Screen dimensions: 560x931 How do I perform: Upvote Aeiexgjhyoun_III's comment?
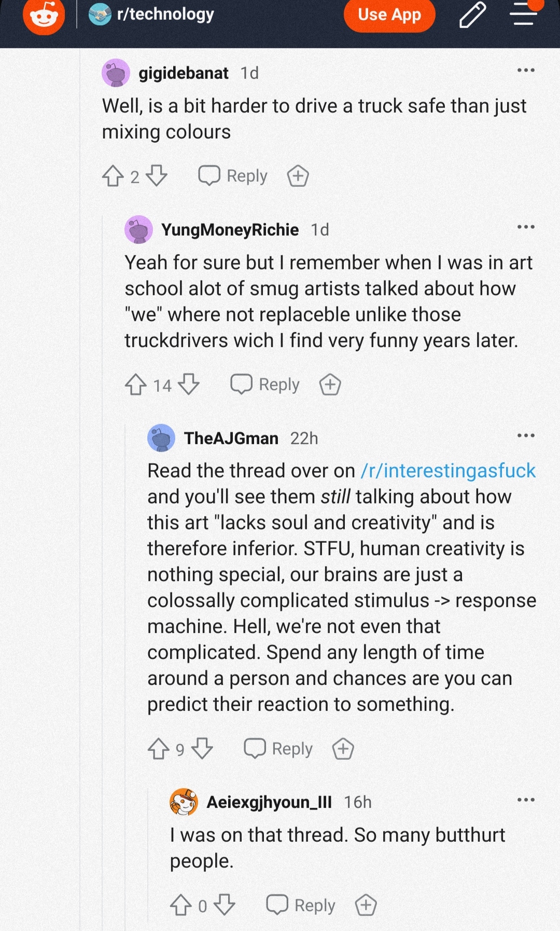[181, 906]
